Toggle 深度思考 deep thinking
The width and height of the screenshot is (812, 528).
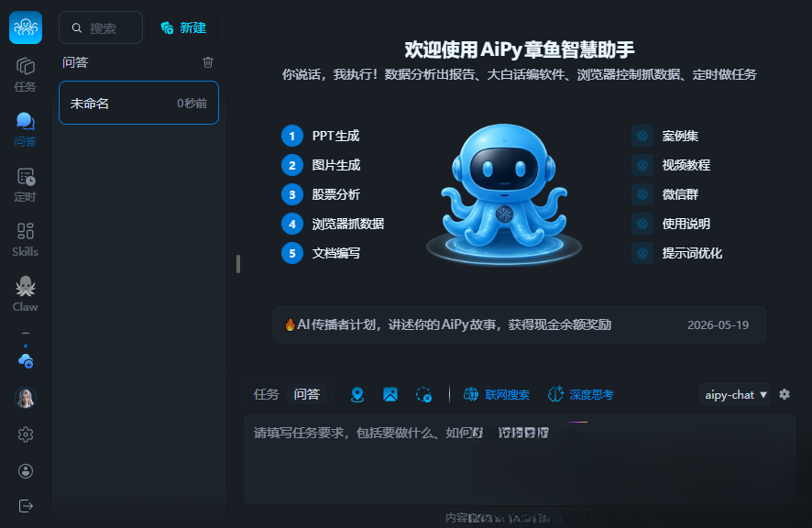click(x=580, y=394)
